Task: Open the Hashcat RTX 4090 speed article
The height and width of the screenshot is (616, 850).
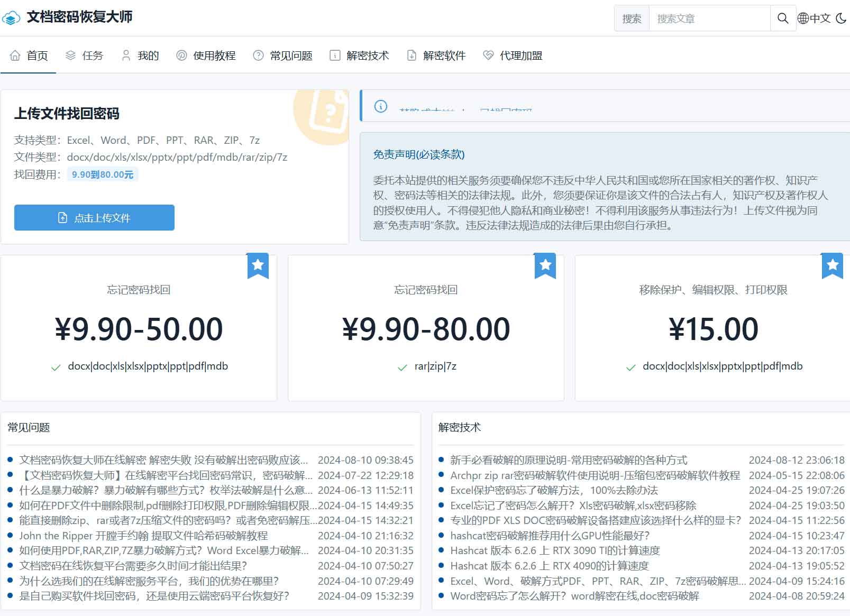Action: [549, 566]
